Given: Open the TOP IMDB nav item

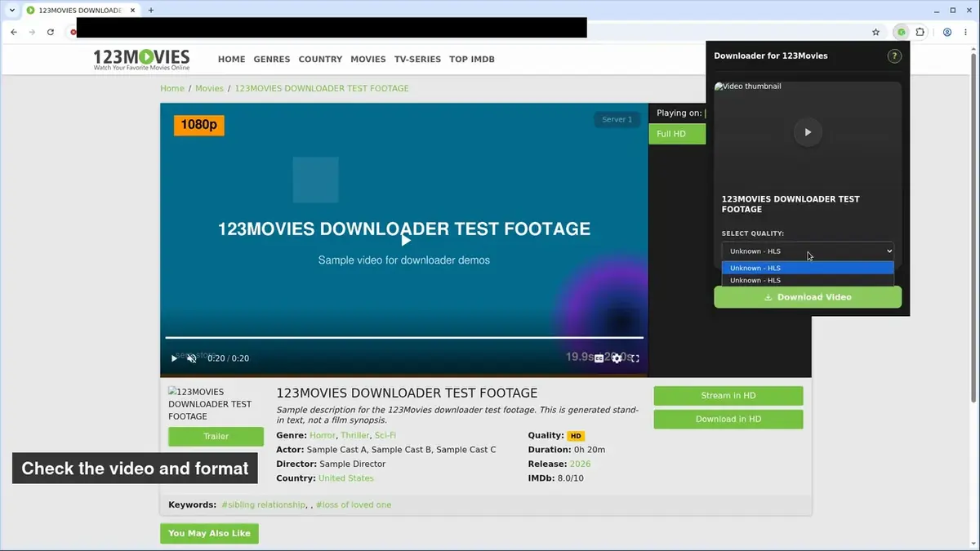Looking at the screenshot, I should tap(472, 59).
